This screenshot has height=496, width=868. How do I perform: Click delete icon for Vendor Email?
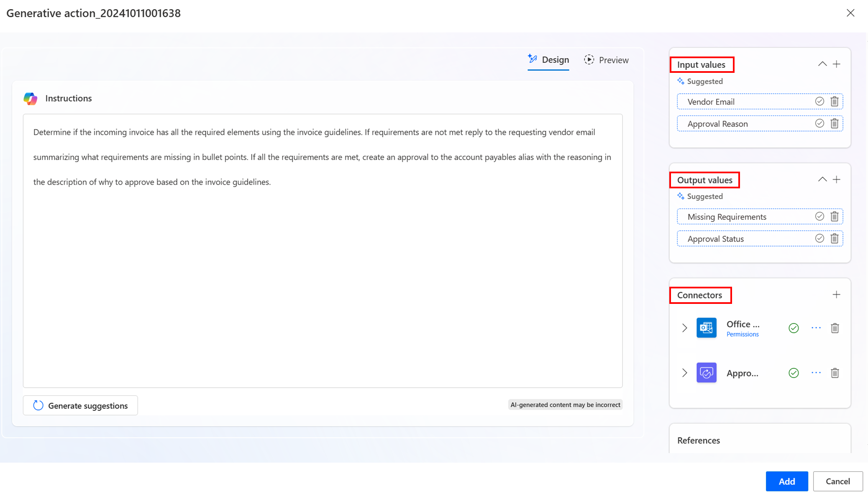[835, 101]
